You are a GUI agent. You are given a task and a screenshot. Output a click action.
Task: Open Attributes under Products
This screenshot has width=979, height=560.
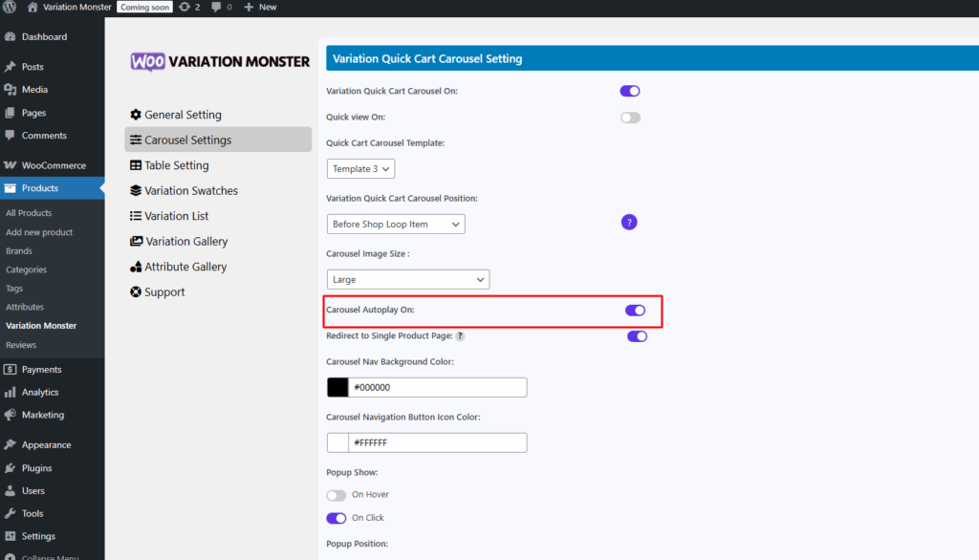tap(25, 307)
